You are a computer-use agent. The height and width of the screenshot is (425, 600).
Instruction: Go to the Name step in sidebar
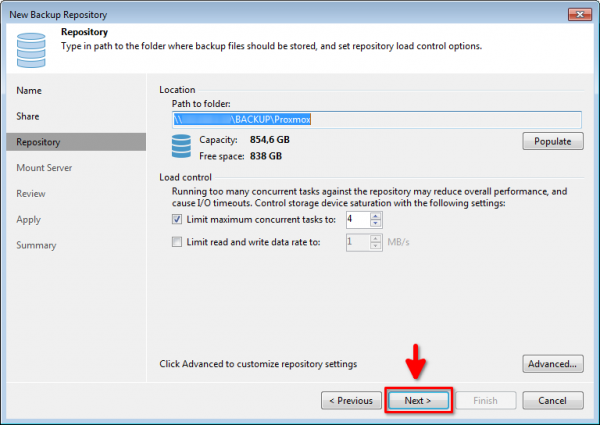click(x=29, y=90)
